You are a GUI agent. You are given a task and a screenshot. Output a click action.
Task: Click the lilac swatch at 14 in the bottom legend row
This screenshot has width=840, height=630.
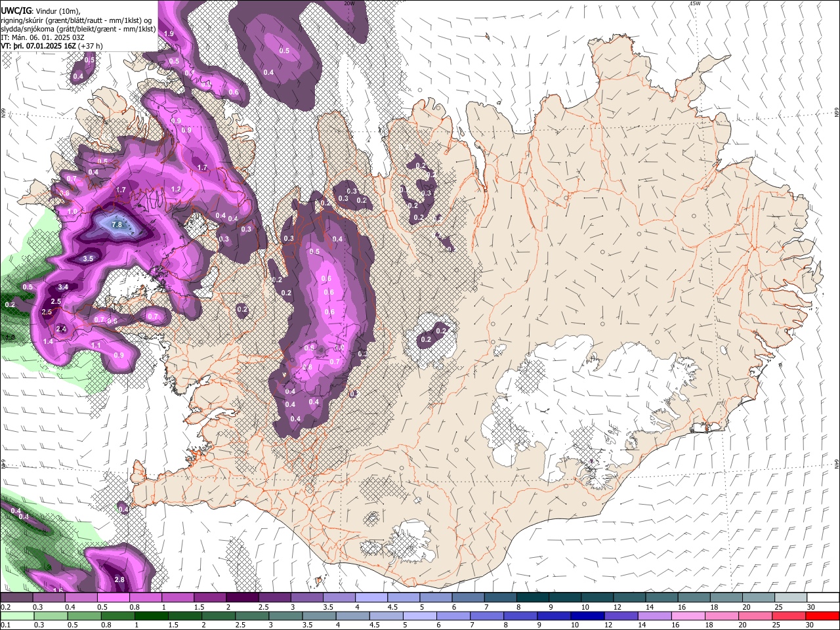(654, 616)
